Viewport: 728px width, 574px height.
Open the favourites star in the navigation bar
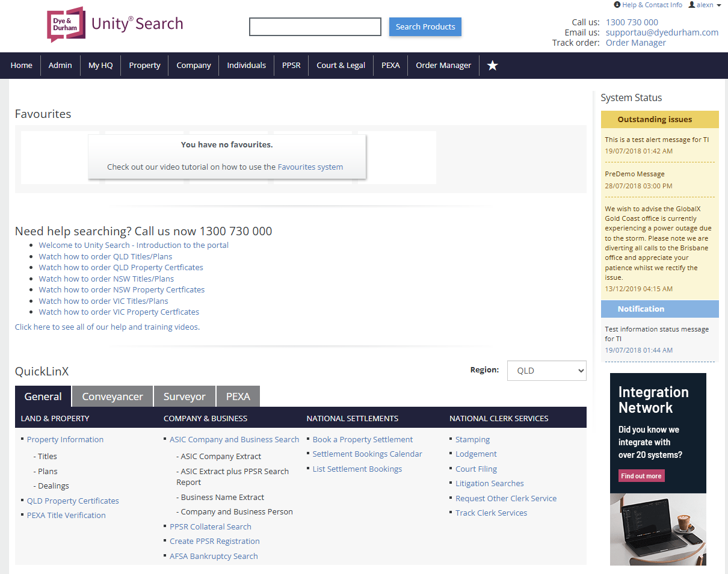[x=492, y=65]
